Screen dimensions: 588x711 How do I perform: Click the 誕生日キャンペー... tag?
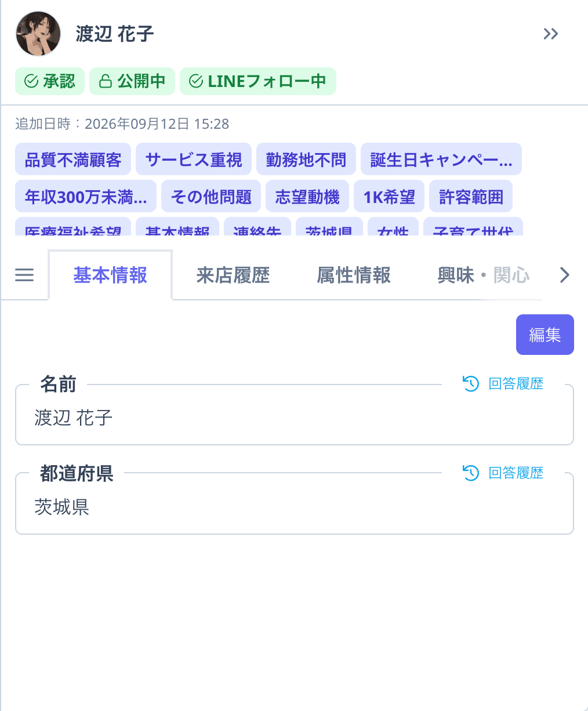tap(441, 159)
